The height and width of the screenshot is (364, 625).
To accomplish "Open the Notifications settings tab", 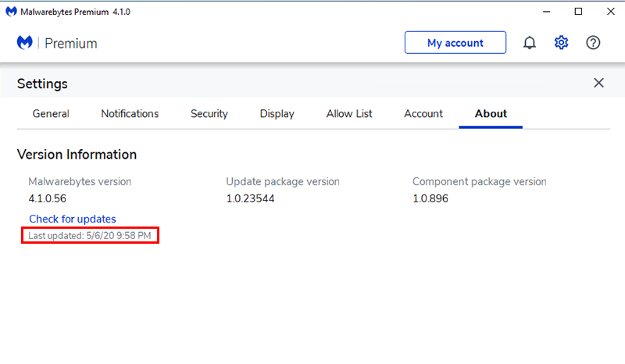I will coord(130,114).
